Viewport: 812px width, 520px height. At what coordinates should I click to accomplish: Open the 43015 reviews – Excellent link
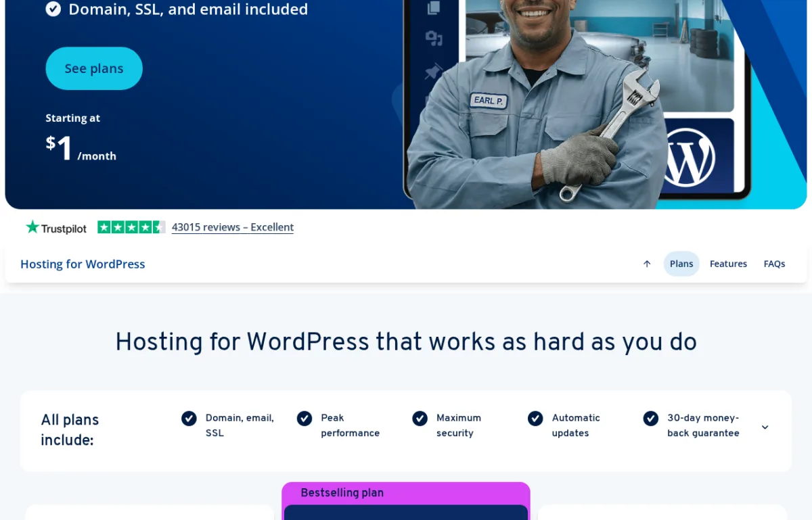point(233,227)
